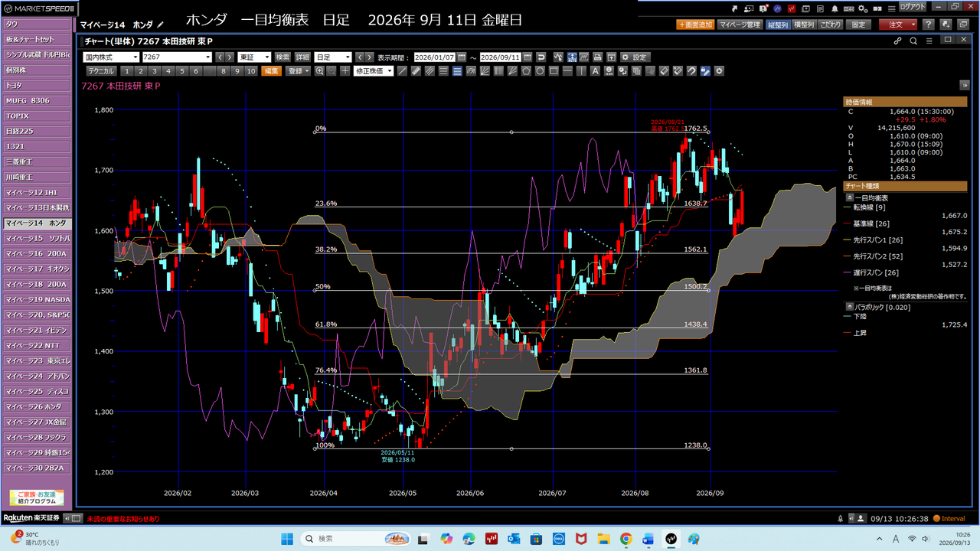
Task: Click the ログアウト logout button
Action: (913, 7)
